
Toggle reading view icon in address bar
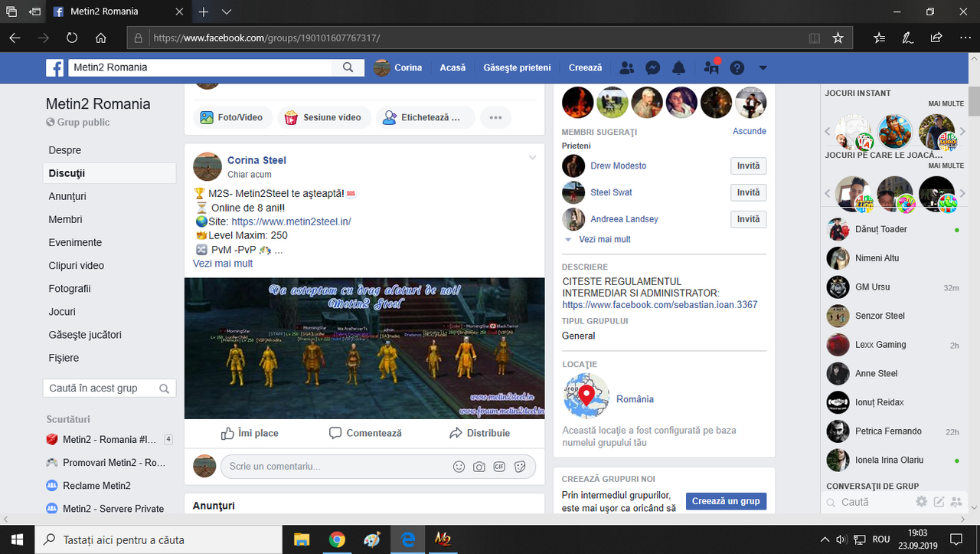tap(815, 38)
